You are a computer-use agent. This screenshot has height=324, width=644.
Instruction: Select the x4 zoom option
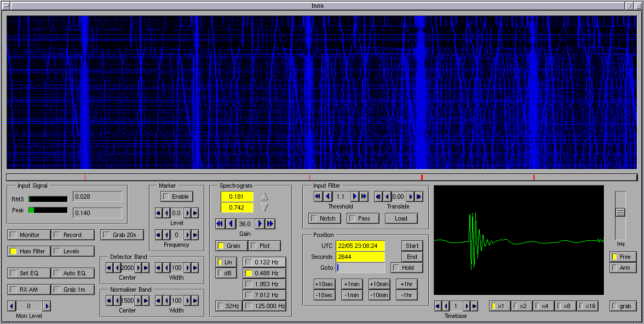coord(544,306)
